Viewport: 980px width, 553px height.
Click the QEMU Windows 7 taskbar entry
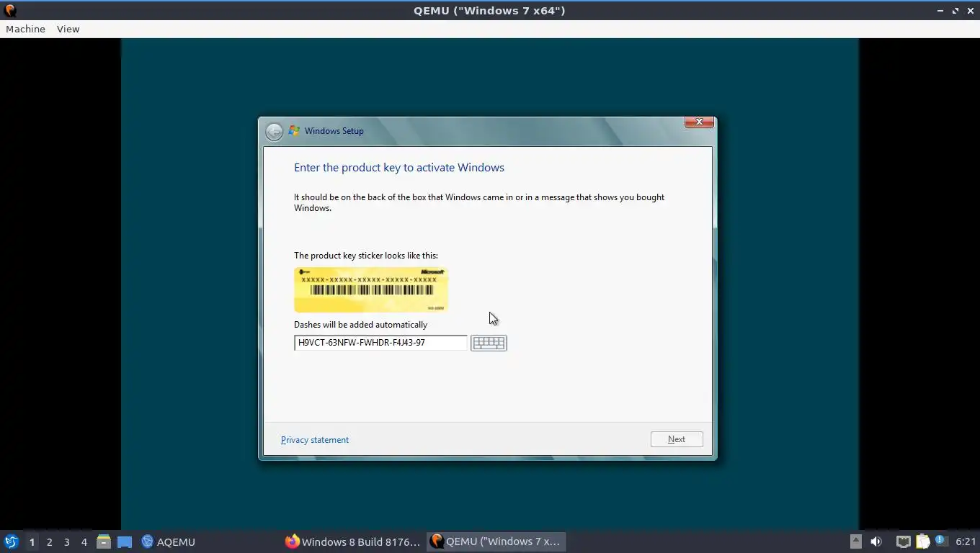coord(496,541)
